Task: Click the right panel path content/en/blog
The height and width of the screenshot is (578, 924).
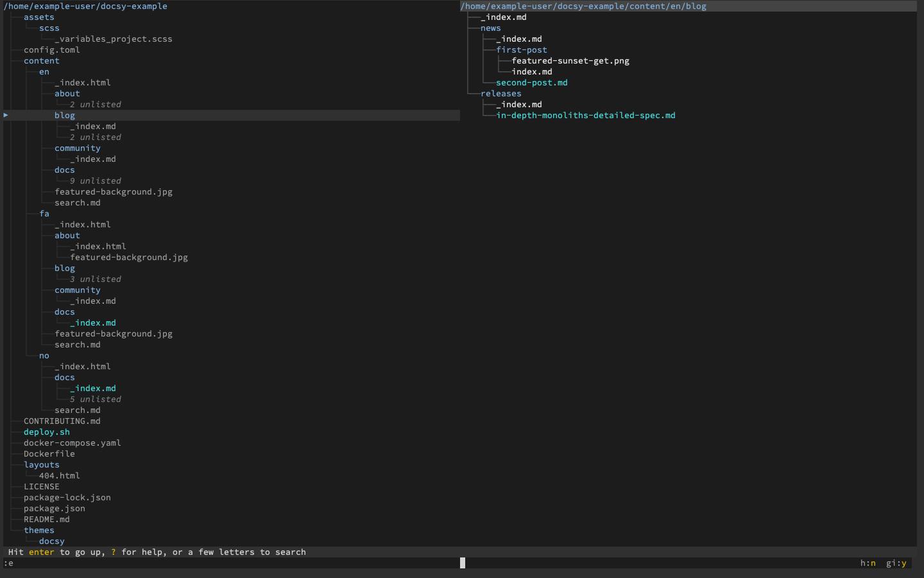Action: click(583, 6)
